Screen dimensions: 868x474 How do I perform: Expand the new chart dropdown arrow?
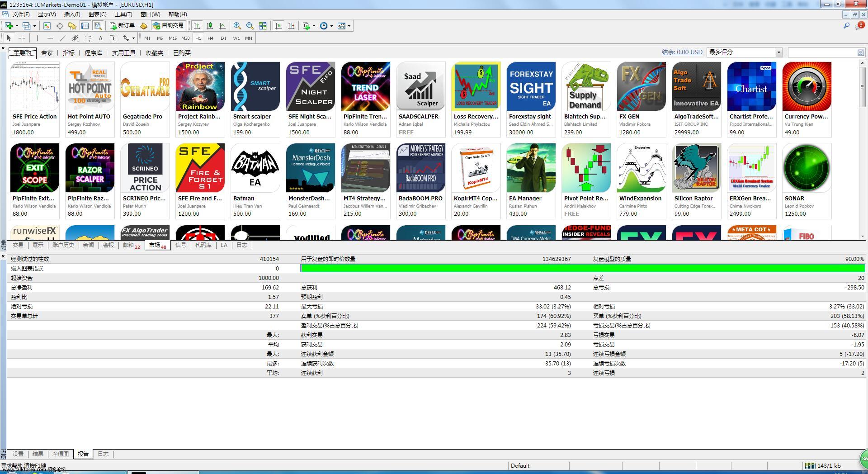pyautogui.click(x=17, y=26)
